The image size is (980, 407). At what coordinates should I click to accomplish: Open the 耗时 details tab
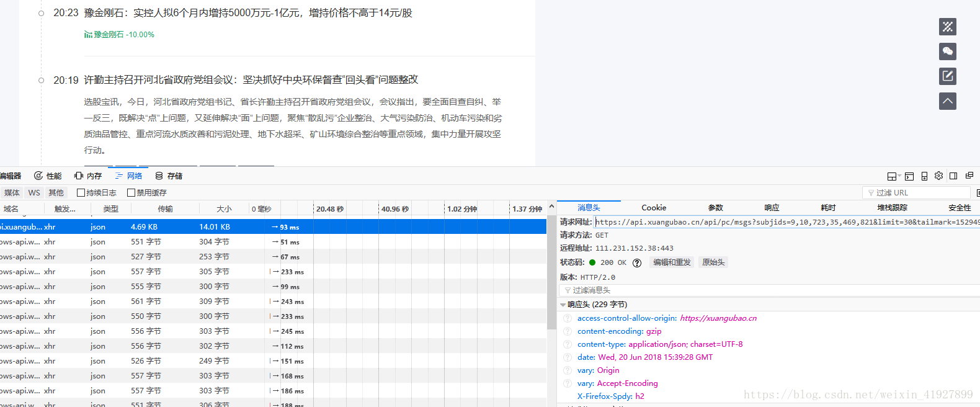[x=828, y=208]
